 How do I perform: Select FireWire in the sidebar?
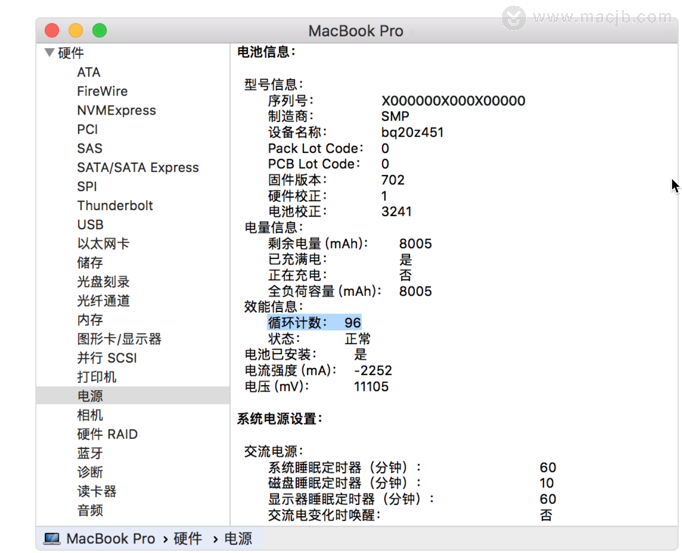coord(102,91)
